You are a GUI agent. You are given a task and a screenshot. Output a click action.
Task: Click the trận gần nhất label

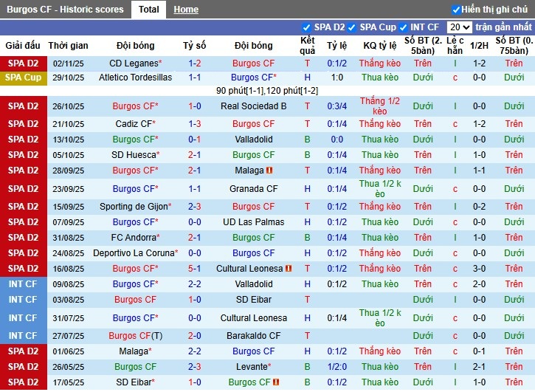click(503, 27)
